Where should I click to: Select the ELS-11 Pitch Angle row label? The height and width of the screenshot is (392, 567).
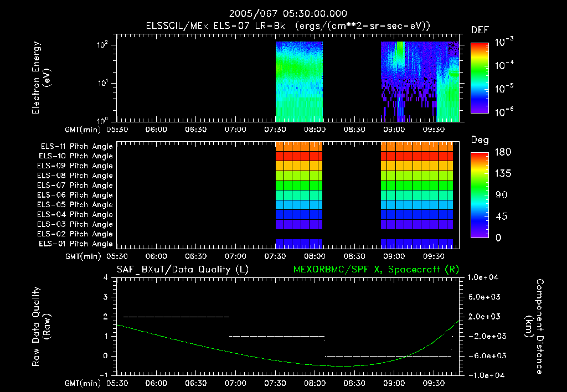pyautogui.click(x=76, y=147)
